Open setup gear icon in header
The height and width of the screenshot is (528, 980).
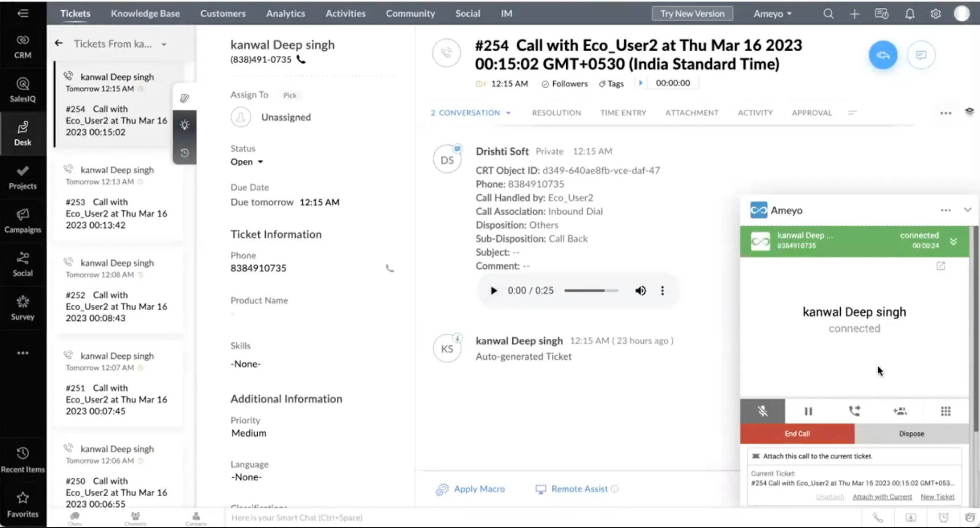tap(935, 13)
